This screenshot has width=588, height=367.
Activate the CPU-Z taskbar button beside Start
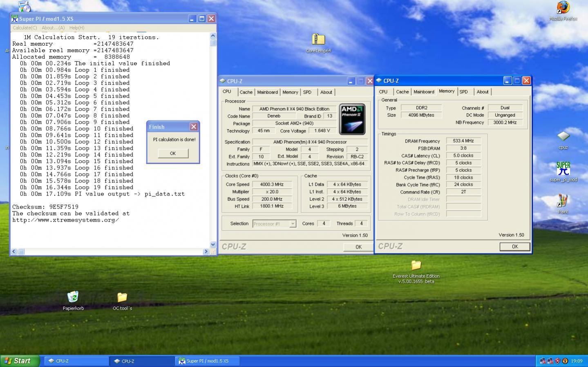[x=76, y=361]
